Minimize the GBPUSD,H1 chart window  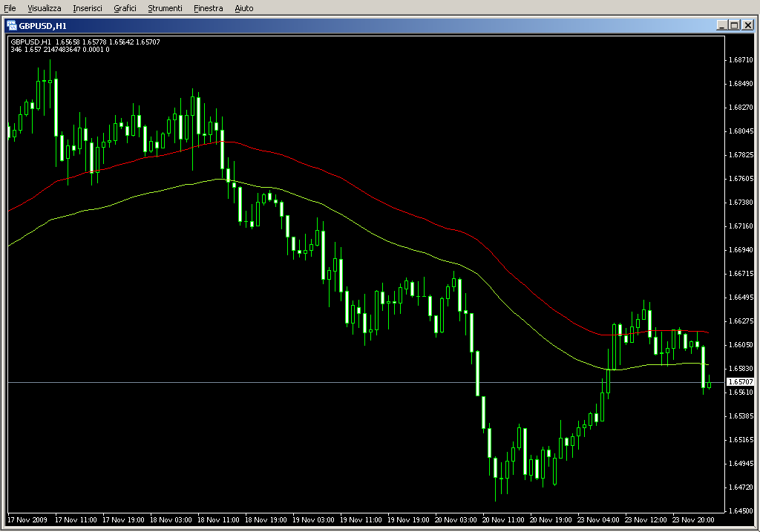pyautogui.click(x=721, y=25)
